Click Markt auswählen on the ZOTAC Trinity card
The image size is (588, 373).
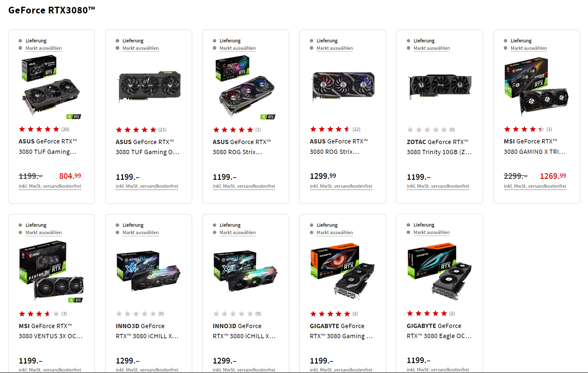pos(432,48)
